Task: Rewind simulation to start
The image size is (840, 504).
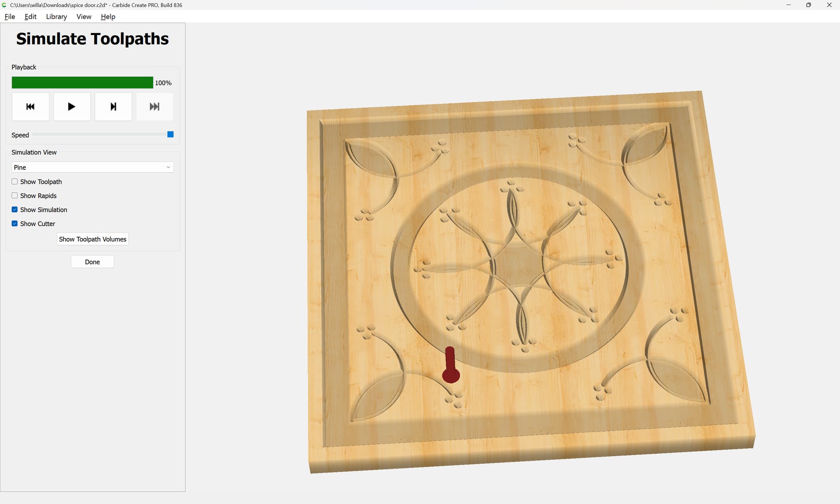Action: (30, 107)
